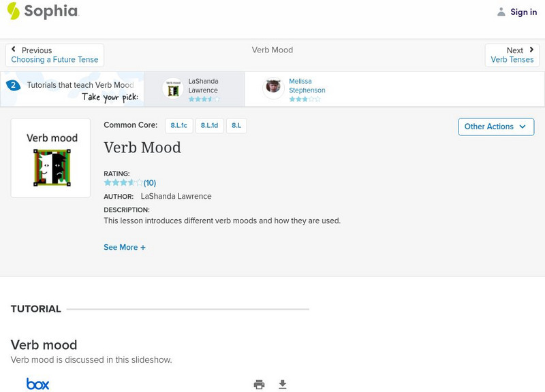
Task: Click the print icon in the slideshow bar
Action: point(259,385)
